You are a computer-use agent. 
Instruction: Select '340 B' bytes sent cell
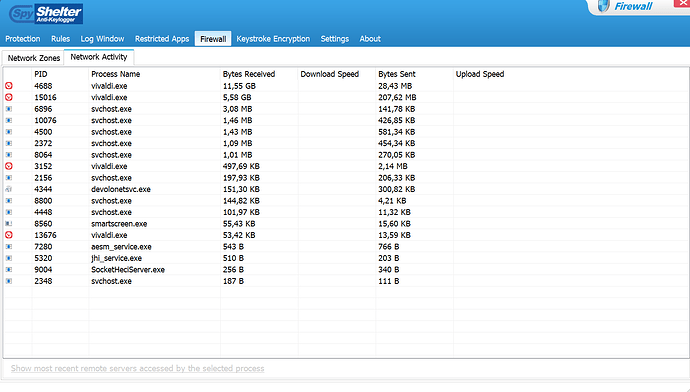(389, 269)
